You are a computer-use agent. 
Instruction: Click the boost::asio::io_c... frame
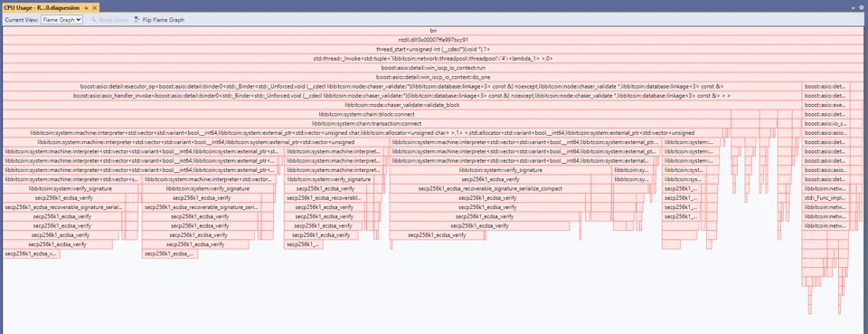click(x=826, y=123)
